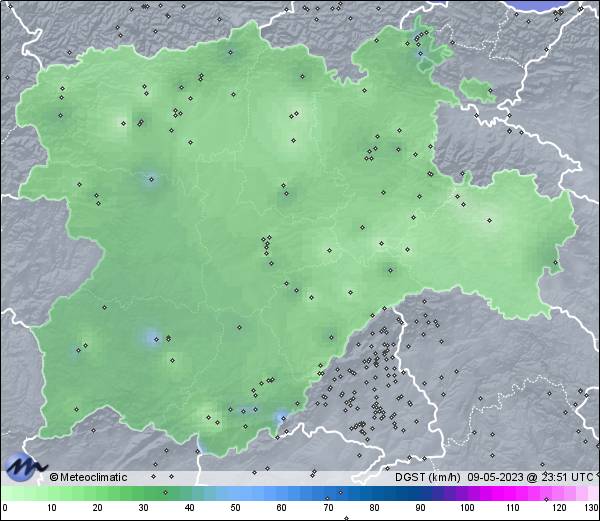Click the 50 km/h legend label
Image resolution: width=600 pixels, height=521 pixels.
[x=235, y=509]
